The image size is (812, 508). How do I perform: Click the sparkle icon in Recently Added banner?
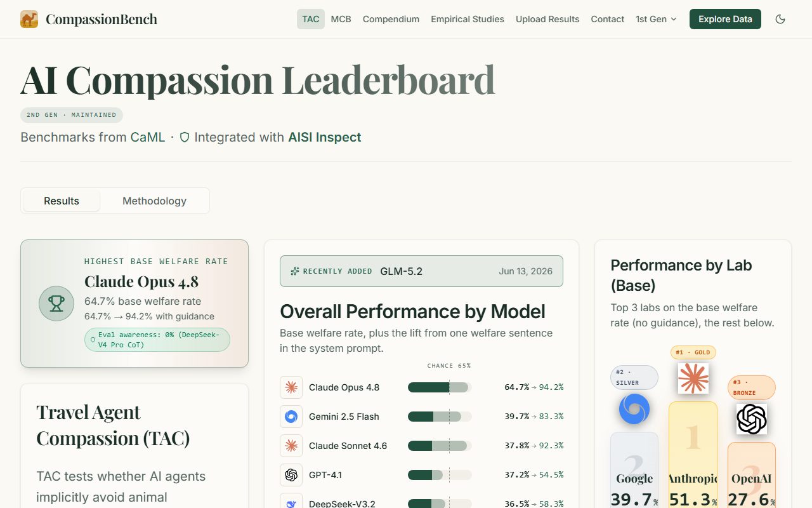click(x=294, y=271)
